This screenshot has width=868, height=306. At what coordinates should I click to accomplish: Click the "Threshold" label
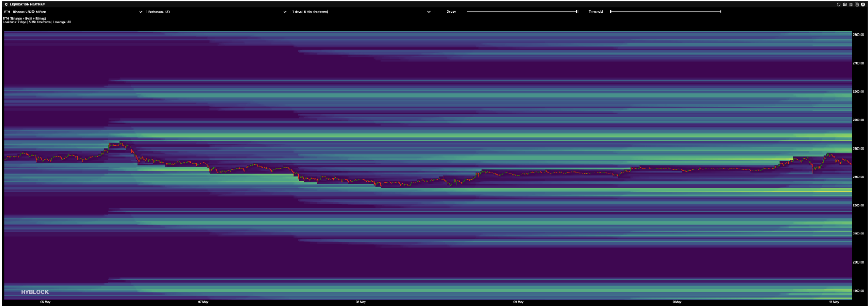(x=596, y=12)
